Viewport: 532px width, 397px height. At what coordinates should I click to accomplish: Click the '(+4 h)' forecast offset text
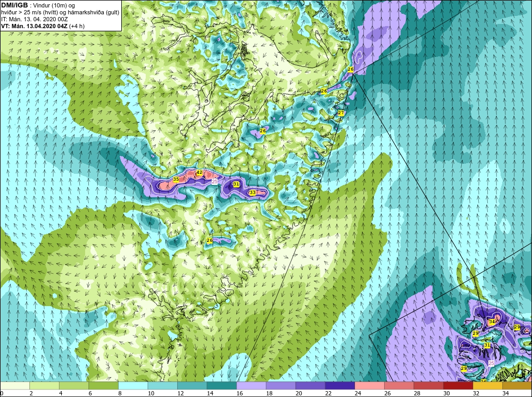pyautogui.click(x=77, y=26)
